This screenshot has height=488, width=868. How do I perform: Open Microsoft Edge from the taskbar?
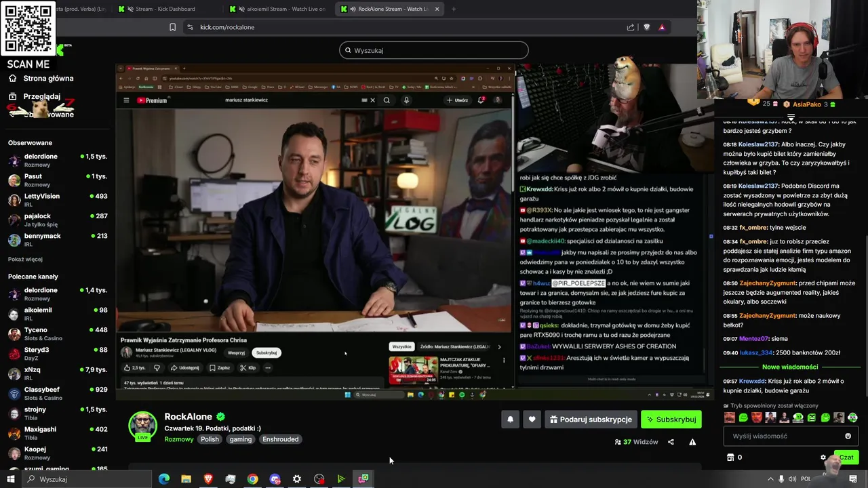(x=164, y=479)
